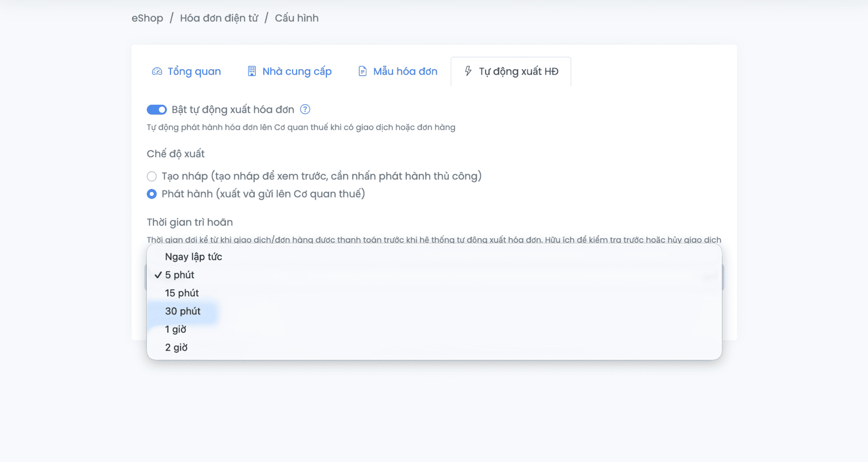Disable the Bật tự động xuất hóa đơn switch
868x462 pixels.
[x=156, y=110]
